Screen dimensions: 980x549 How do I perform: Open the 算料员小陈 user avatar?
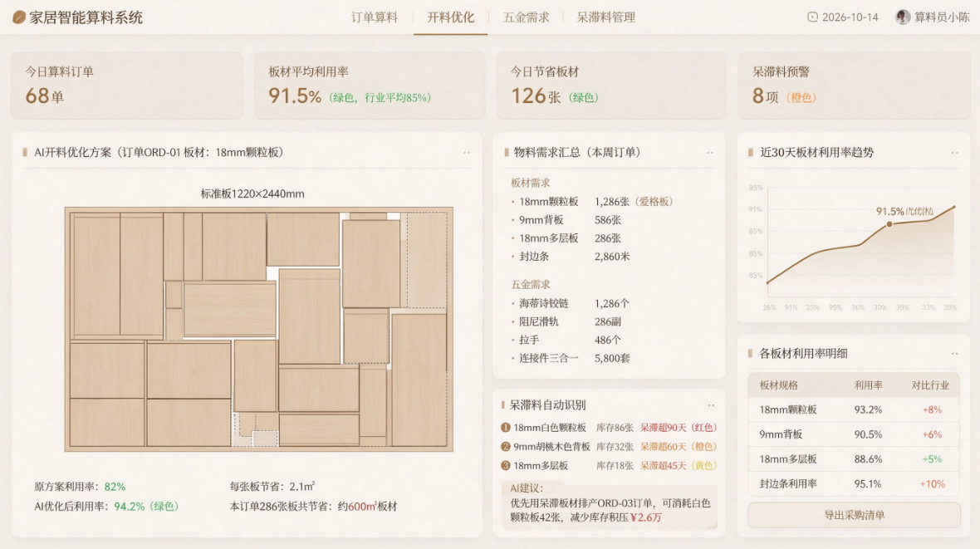(x=903, y=17)
